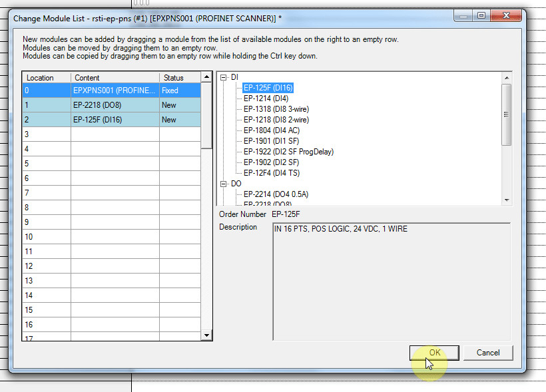546x392 pixels.
Task: Maximize the Change Module List window
Action: (481, 16)
